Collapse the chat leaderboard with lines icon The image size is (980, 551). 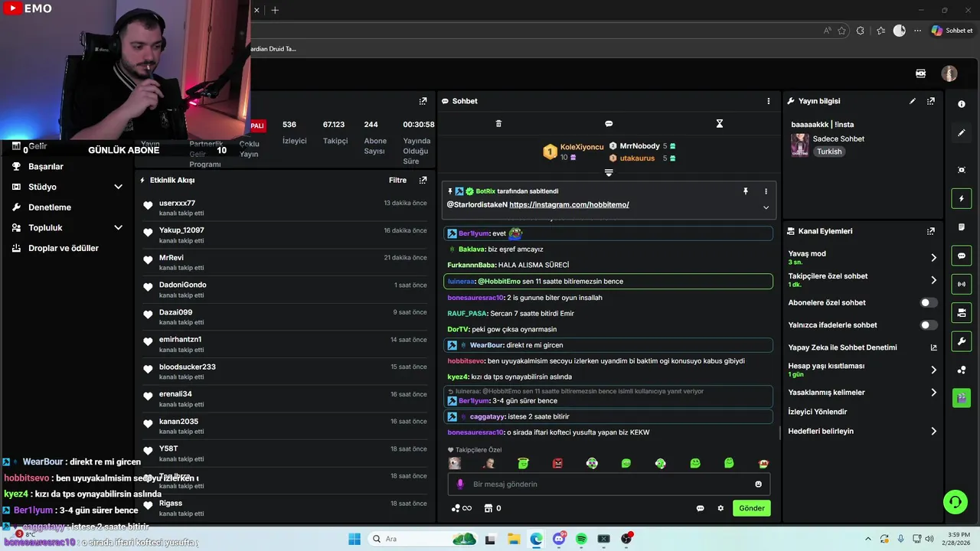point(609,173)
